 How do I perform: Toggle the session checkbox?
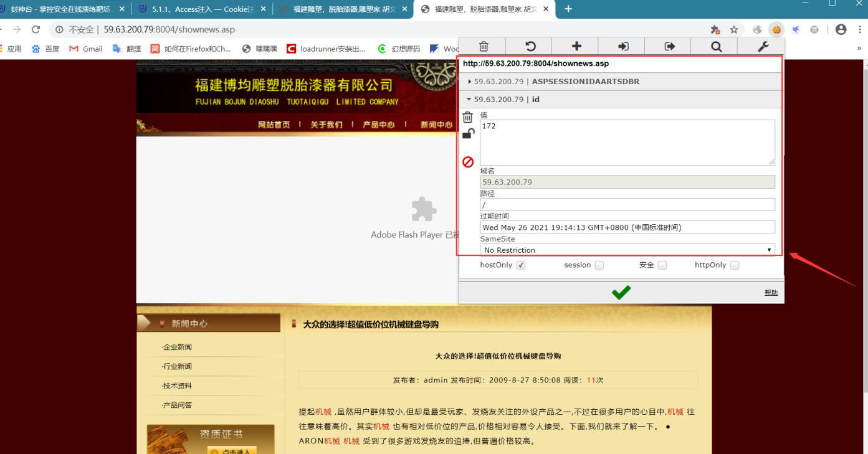coord(599,265)
